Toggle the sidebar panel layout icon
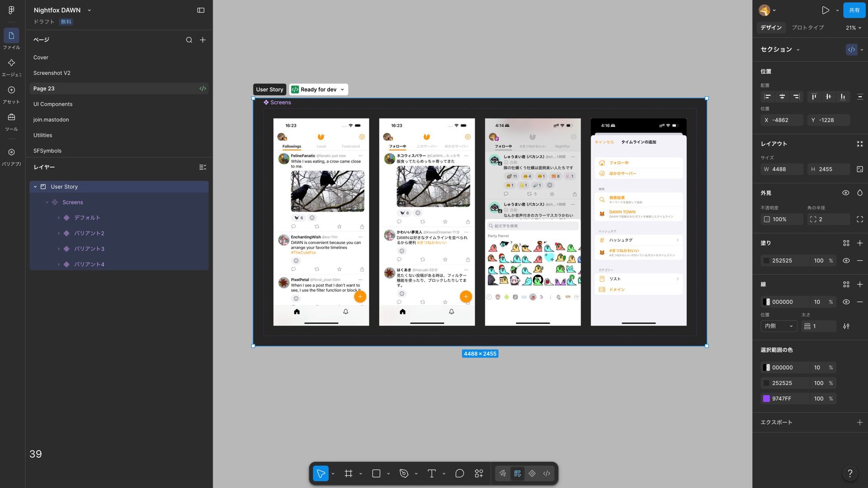Image resolution: width=868 pixels, height=488 pixels. pos(201,10)
